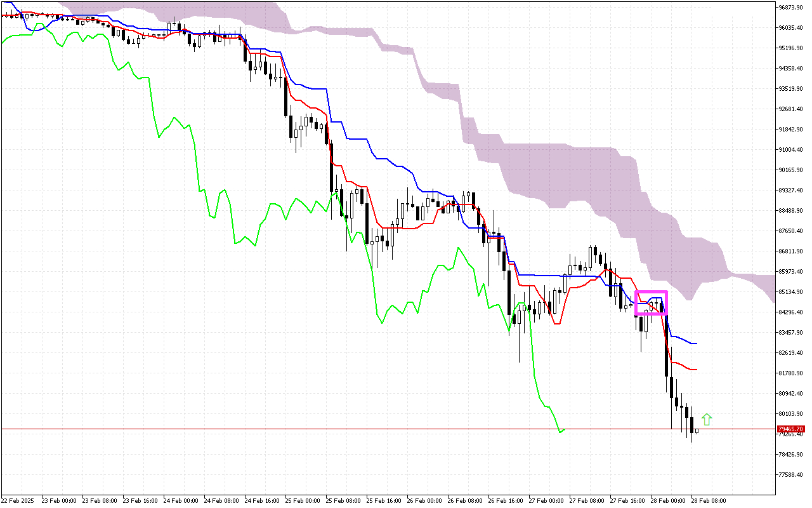This screenshot has width=812, height=508.
Task: Click the 78426.90 price level label
Action: tap(792, 455)
